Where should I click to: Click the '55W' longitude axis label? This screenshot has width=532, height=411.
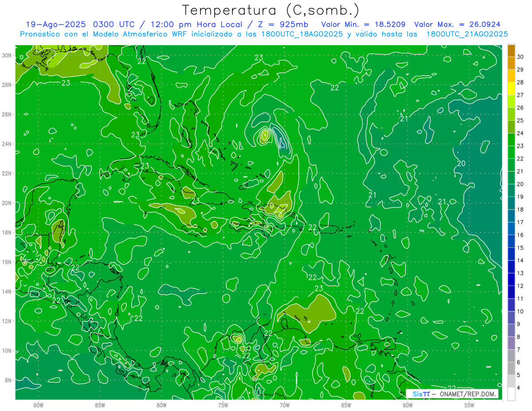tap(469, 405)
